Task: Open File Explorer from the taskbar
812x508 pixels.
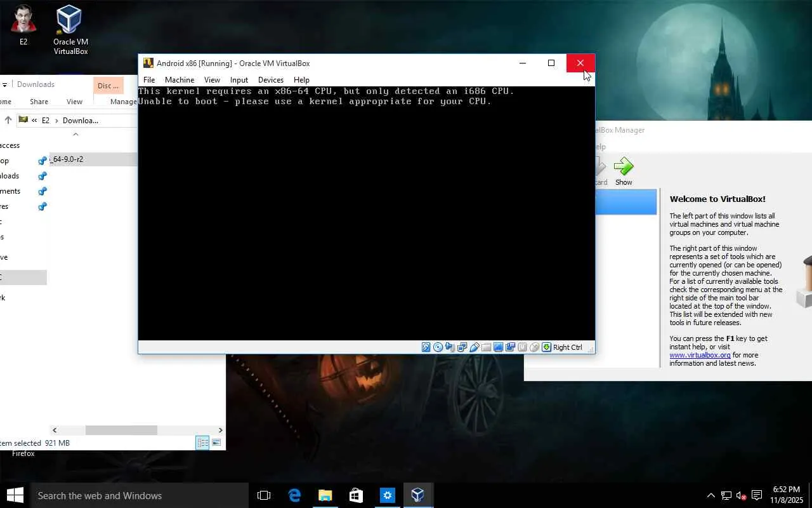Action: tap(325, 495)
